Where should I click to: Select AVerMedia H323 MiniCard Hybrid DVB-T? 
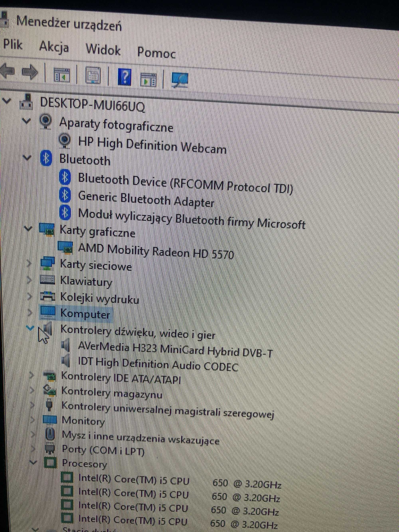pos(175,350)
